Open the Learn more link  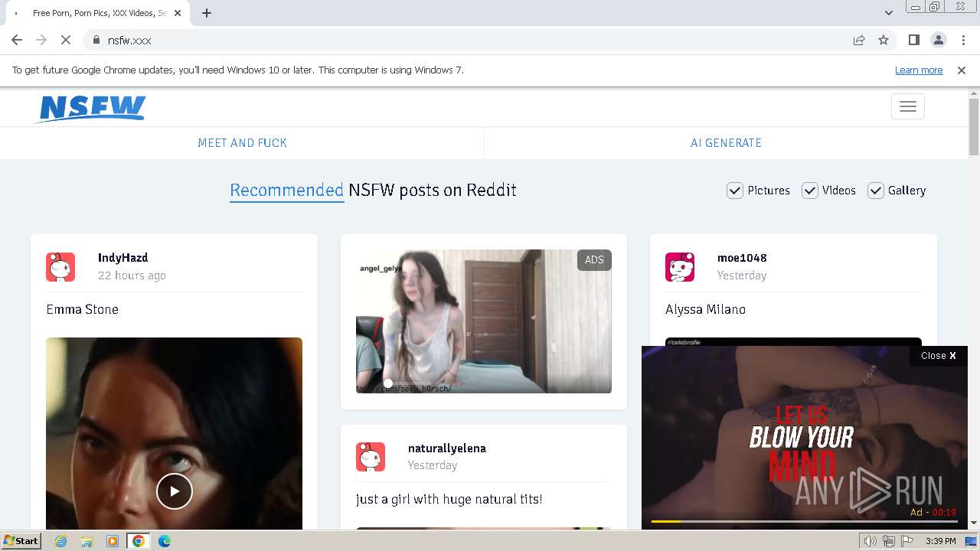click(919, 70)
